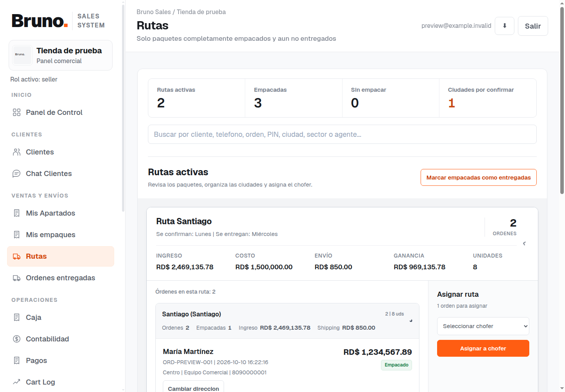565x392 pixels.
Task: Click the 1 orden para asignar text
Action: pos(462,306)
